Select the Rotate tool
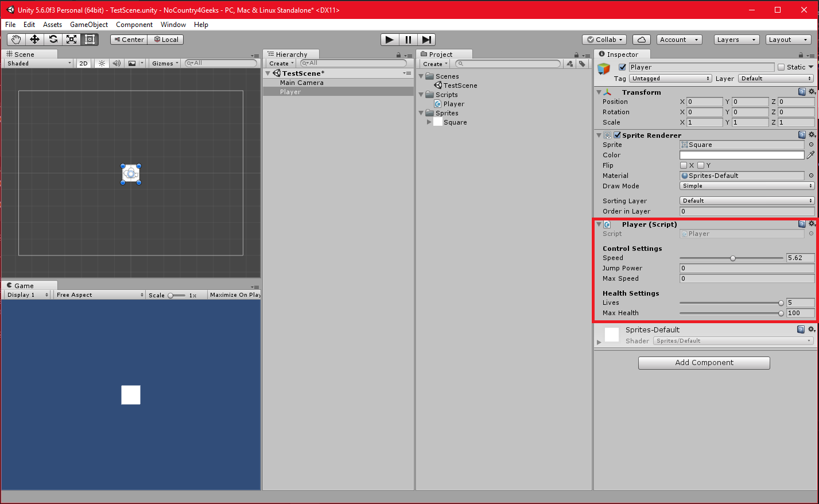The width and height of the screenshot is (819, 504). pyautogui.click(x=53, y=40)
